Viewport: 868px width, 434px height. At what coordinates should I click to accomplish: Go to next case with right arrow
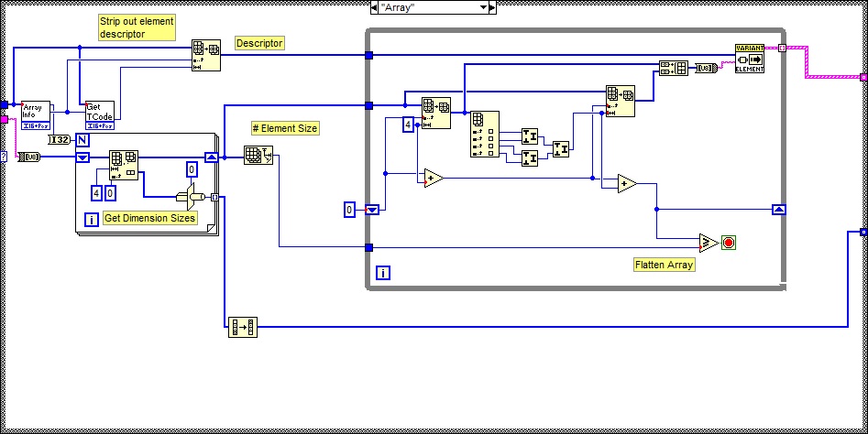point(492,7)
